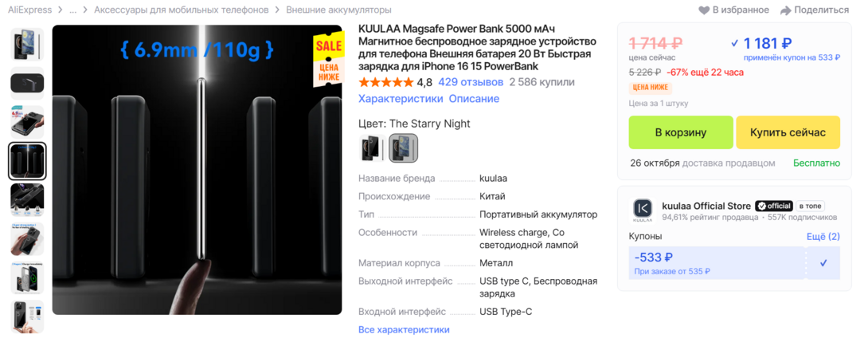The image size is (868, 350).
Task: Click the SALE tag on product image
Action: click(329, 46)
